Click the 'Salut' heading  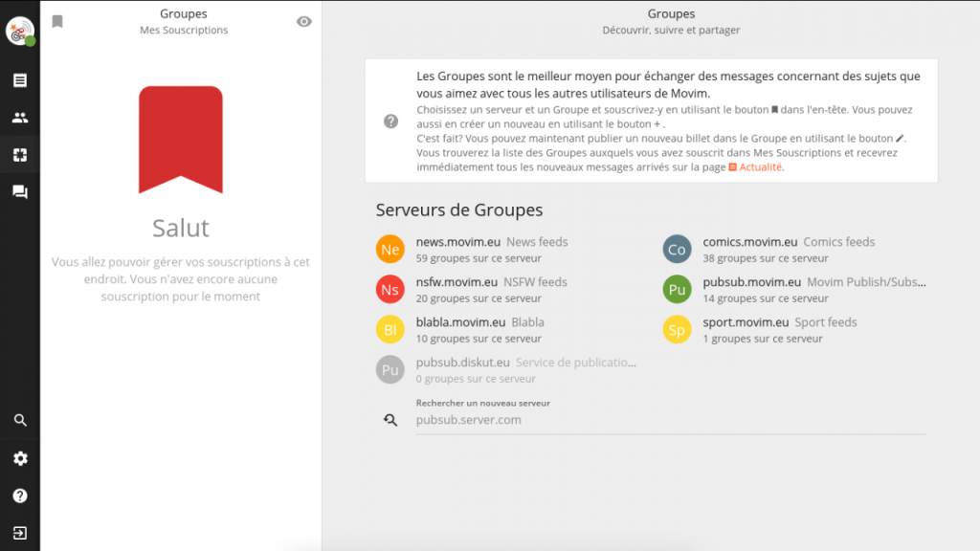coord(181,228)
